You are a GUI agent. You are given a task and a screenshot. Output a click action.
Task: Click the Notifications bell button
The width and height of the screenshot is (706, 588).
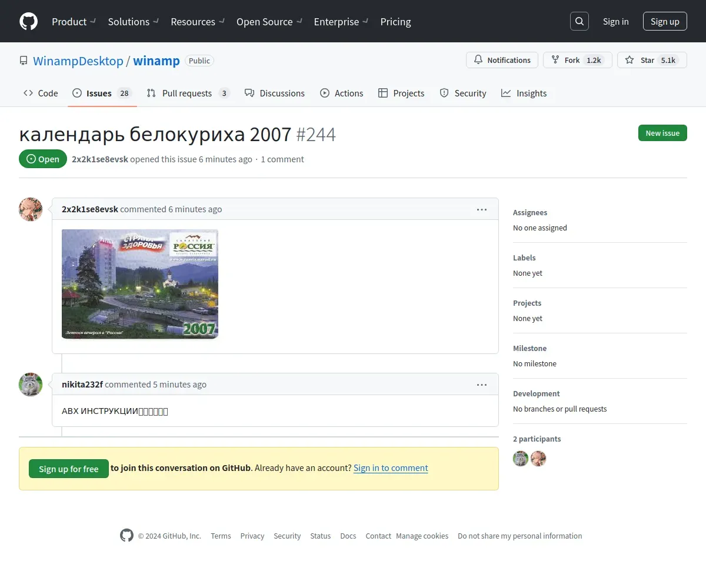(502, 60)
